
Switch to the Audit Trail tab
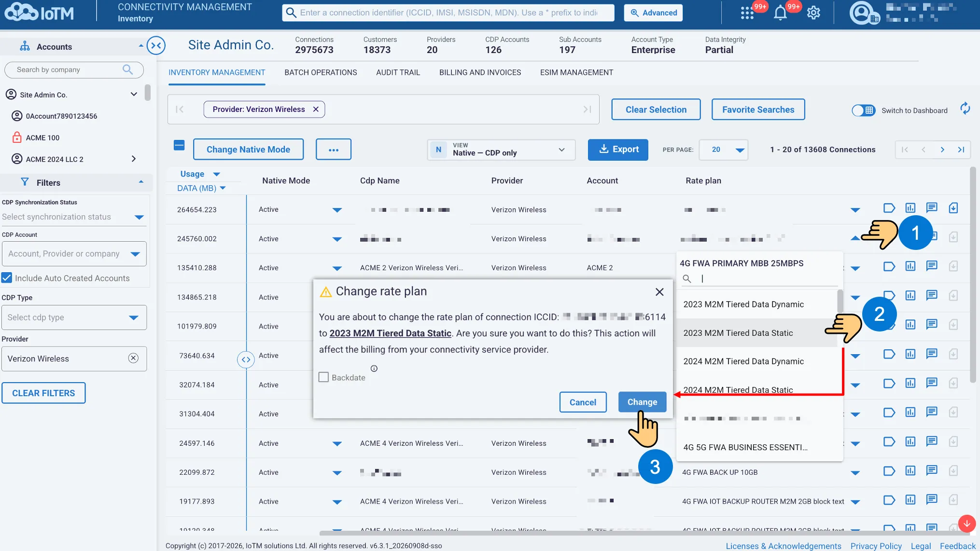[x=398, y=72]
